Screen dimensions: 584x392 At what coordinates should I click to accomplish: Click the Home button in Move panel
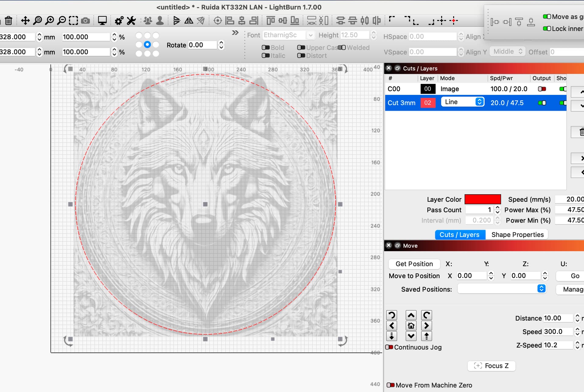pyautogui.click(x=411, y=326)
